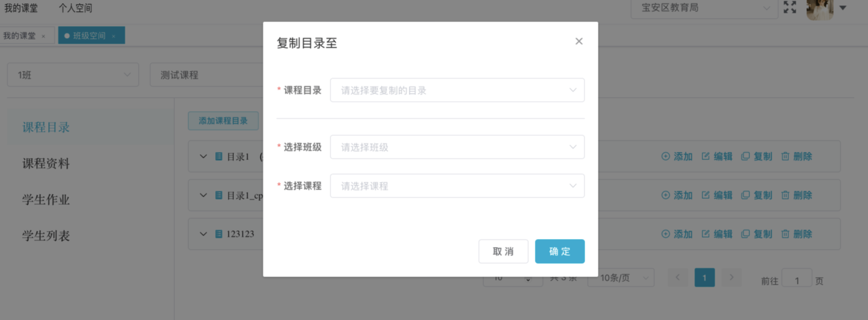The width and height of the screenshot is (868, 320).
Task: Open 学生作业 in the sidebar
Action: point(46,200)
